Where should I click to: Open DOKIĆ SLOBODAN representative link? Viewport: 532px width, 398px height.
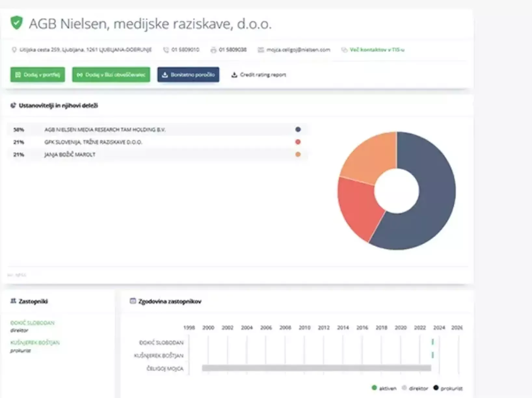(x=32, y=323)
